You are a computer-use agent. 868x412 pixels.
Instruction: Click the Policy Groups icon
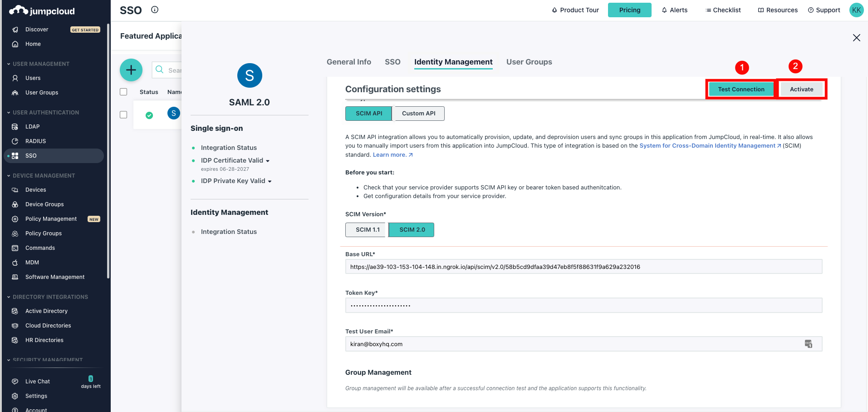point(15,233)
